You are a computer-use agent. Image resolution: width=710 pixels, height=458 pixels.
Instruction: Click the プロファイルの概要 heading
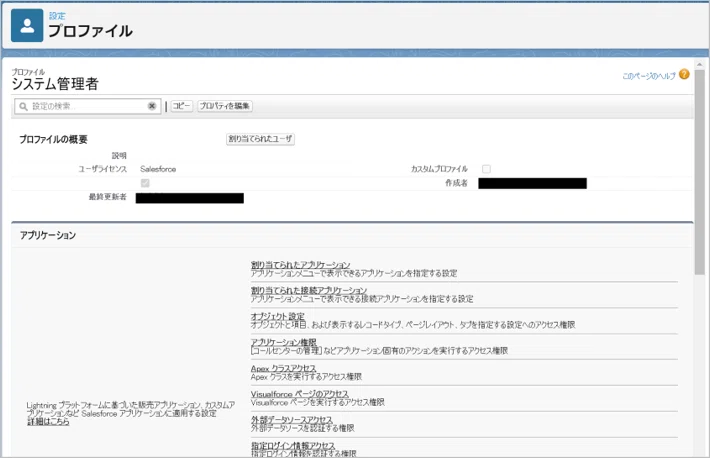pos(53,140)
